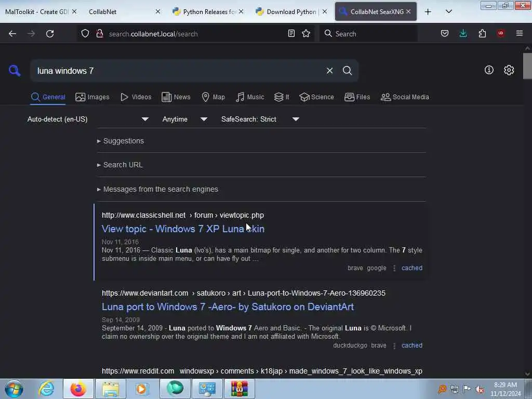The image size is (532, 399).
Task: Switch to the Music category
Action: 250,97
